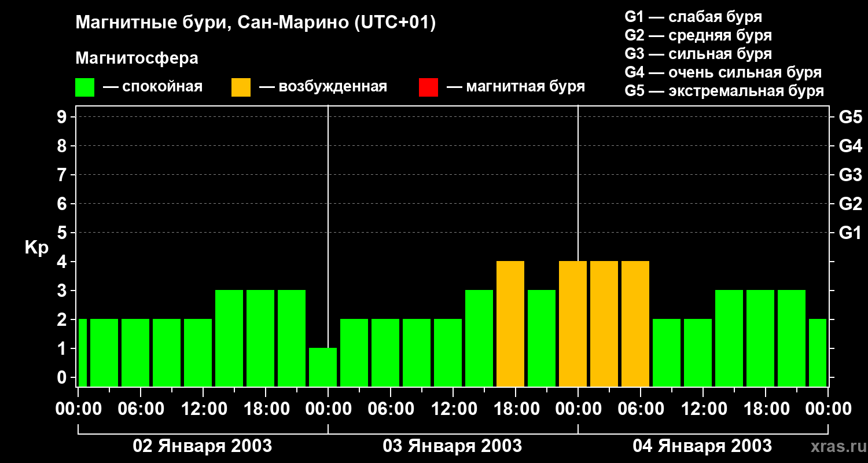Screen dimensions: 868x463
Task: Click the '03 Января 2003' date label
Action: pyautogui.click(x=453, y=446)
